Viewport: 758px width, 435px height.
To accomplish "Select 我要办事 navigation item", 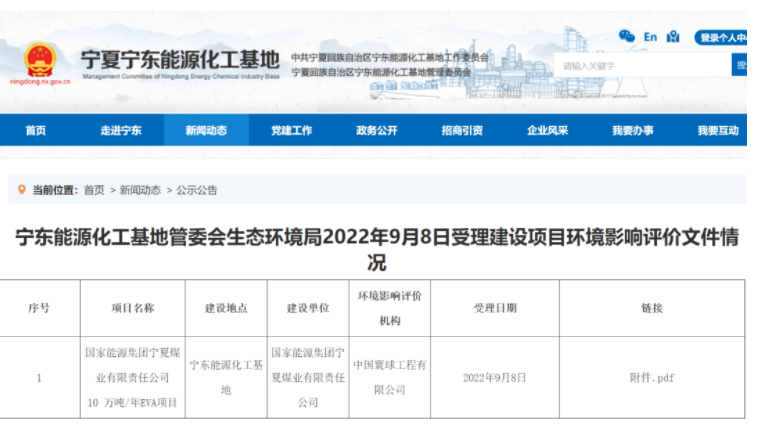I will point(633,130).
